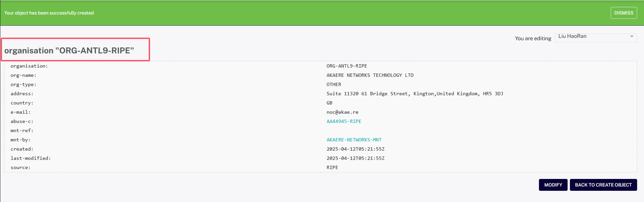Click the dropdown arrow beside Liu HaoRan
Screen dimensions: 644x202
pyautogui.click(x=631, y=37)
